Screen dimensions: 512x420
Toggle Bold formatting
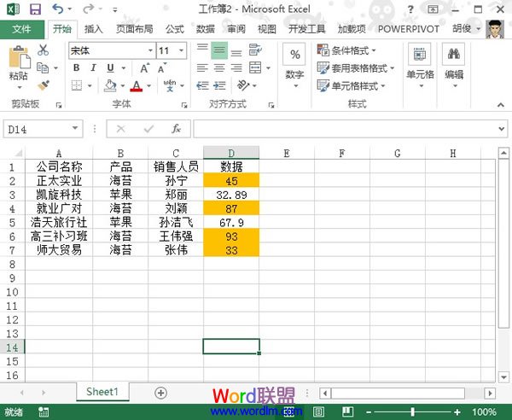click(77, 68)
